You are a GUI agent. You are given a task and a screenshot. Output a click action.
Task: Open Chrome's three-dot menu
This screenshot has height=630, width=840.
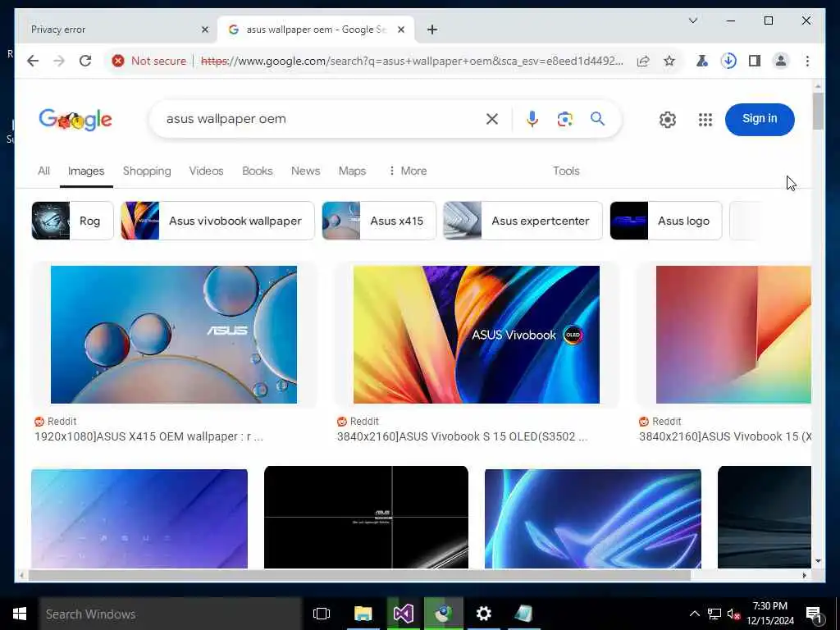pos(807,61)
